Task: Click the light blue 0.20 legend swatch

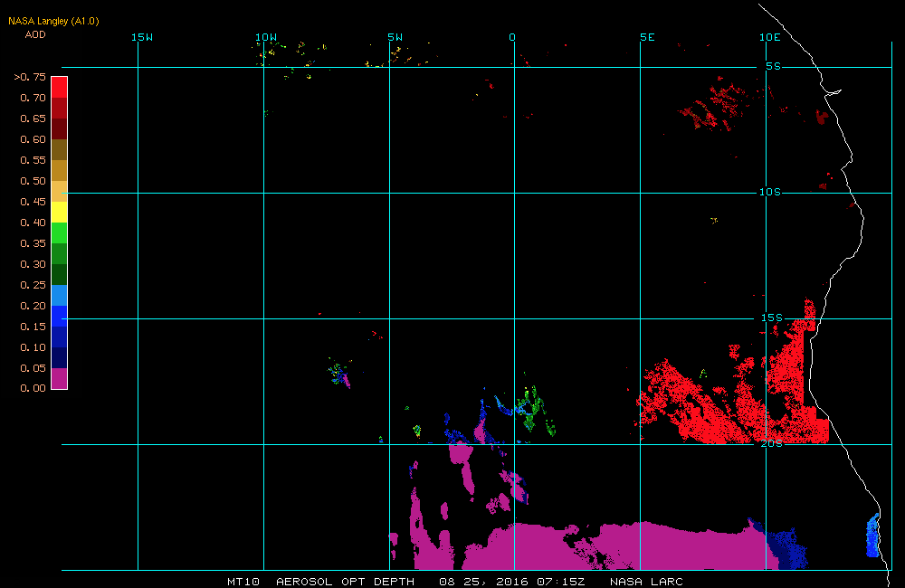Action: 60,295
